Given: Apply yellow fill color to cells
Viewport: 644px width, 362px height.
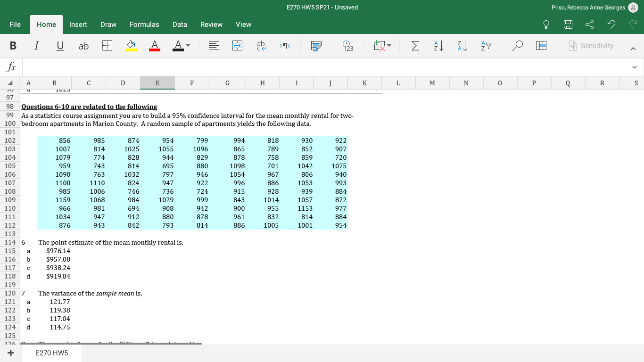Looking at the screenshot, I should tap(131, 46).
